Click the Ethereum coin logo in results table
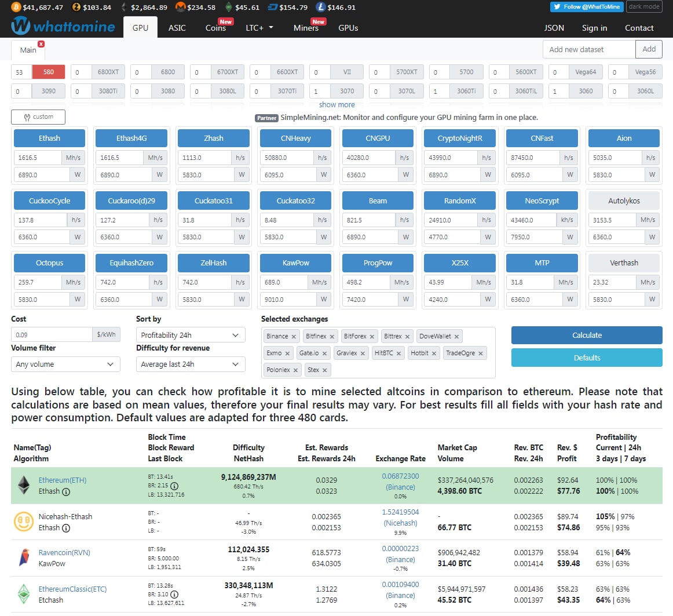The height and width of the screenshot is (616, 673). click(x=24, y=485)
